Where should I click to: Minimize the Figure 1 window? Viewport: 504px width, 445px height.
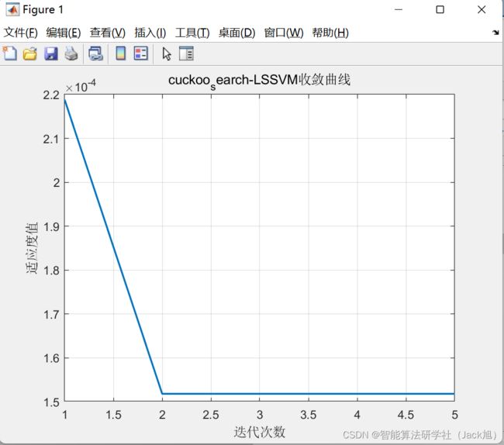pyautogui.click(x=399, y=9)
